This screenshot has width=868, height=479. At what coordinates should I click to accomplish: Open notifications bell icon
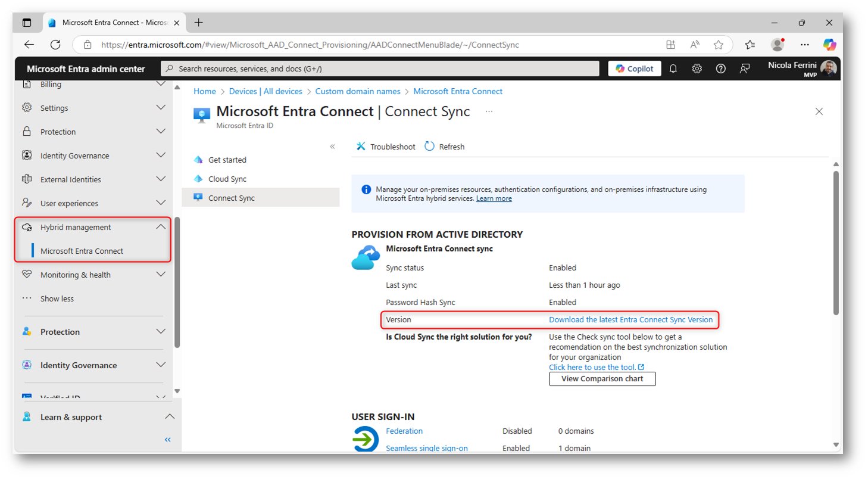click(673, 69)
